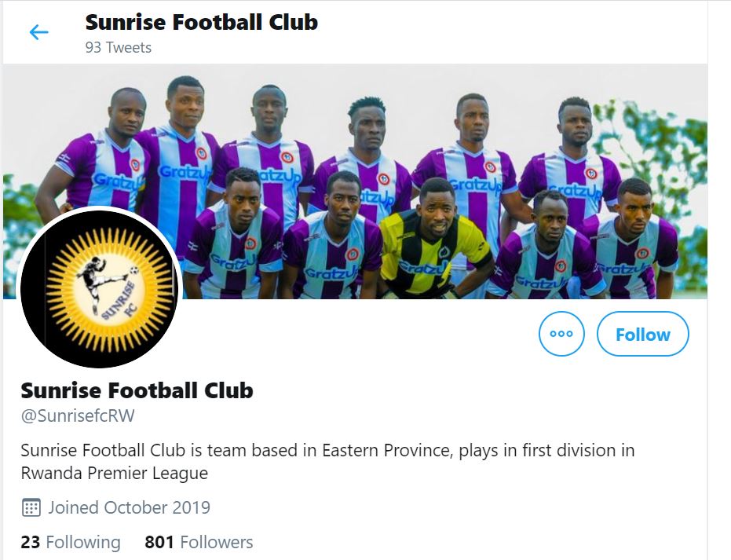Click "Rwanda Premier League" in the bio
Image resolution: width=731 pixels, height=560 pixels.
pyautogui.click(x=115, y=474)
